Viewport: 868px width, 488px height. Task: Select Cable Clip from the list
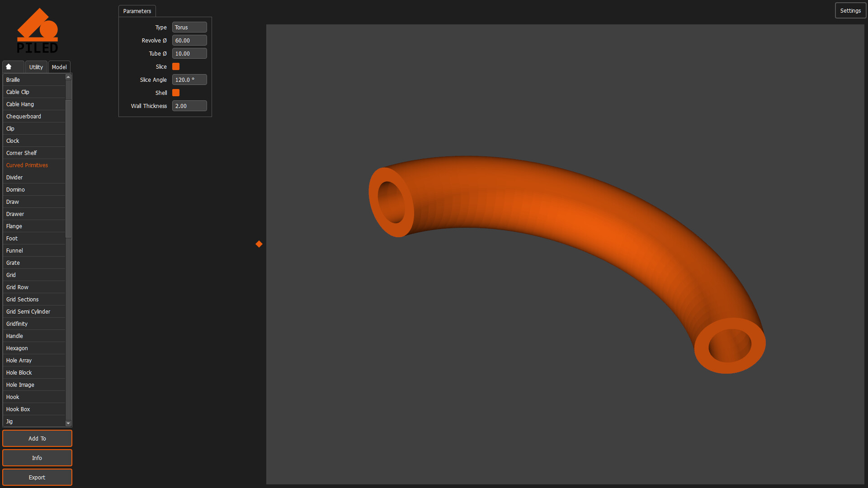[x=34, y=92]
